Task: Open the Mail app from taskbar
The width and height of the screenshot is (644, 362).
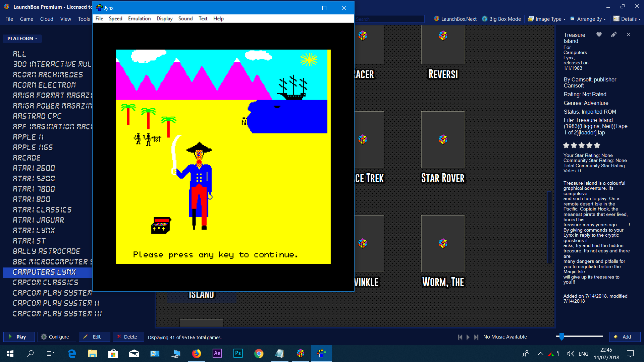Action: click(134, 354)
